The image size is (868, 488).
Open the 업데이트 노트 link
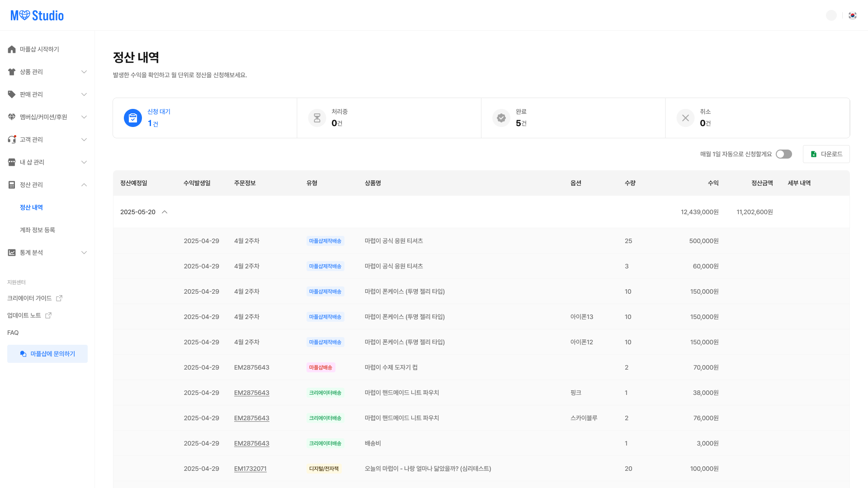coord(24,315)
